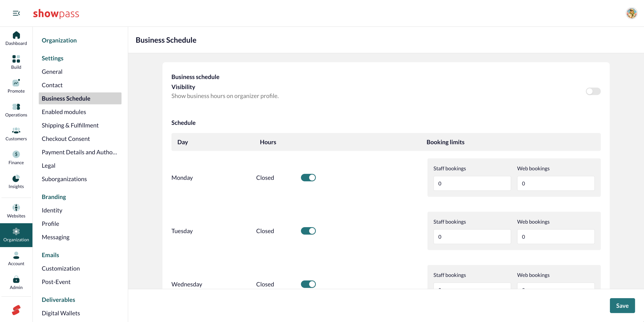Screen dimensions: 644x322
Task: Open Legal settings
Action: point(80,166)
